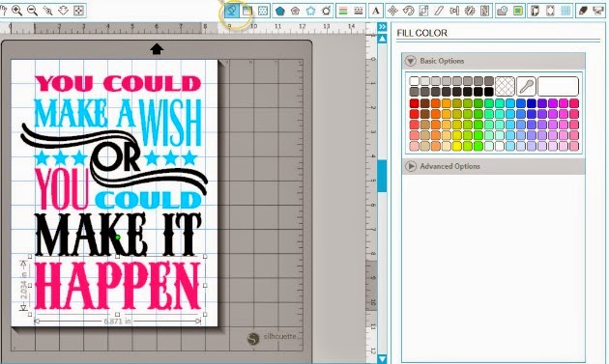This screenshot has width=609, height=364.
Task: Click the outlined light-blue shape icon
Action: [310, 11]
